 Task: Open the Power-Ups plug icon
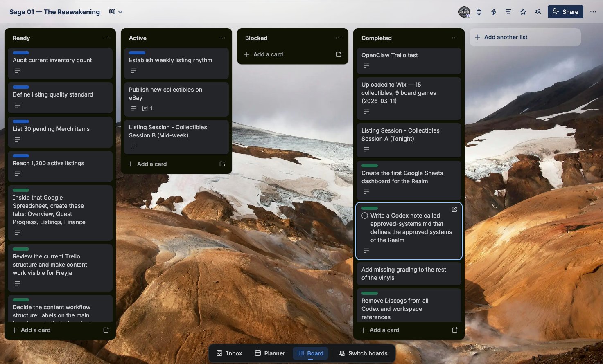[x=479, y=12]
